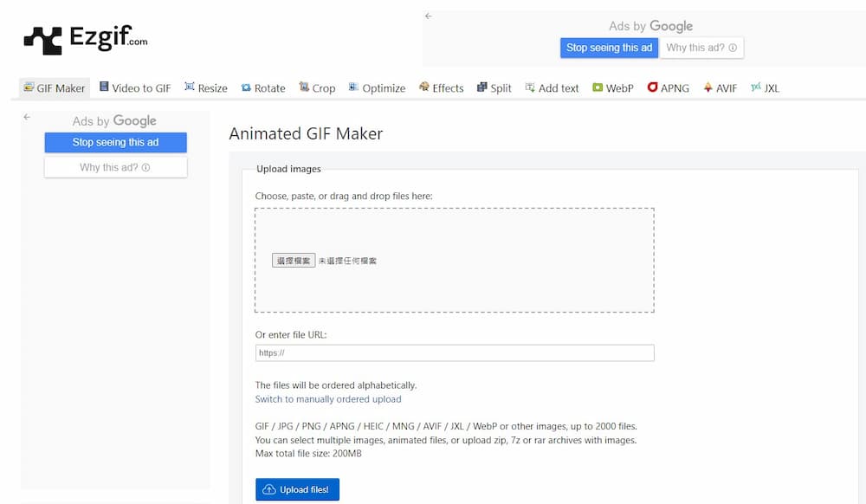This screenshot has height=504, width=866.
Task: Click the back arrow on sidebar ad
Action: coord(27,117)
